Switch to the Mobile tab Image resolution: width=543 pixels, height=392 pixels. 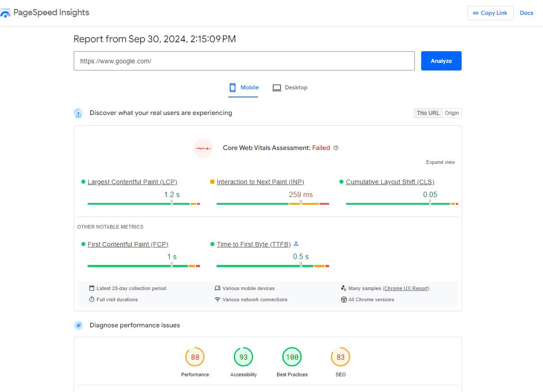pos(243,88)
